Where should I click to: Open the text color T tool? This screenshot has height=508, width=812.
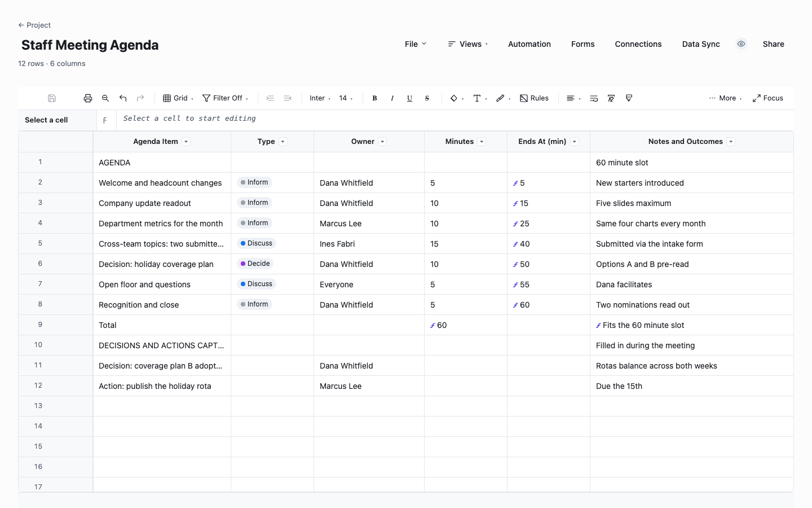pos(480,98)
